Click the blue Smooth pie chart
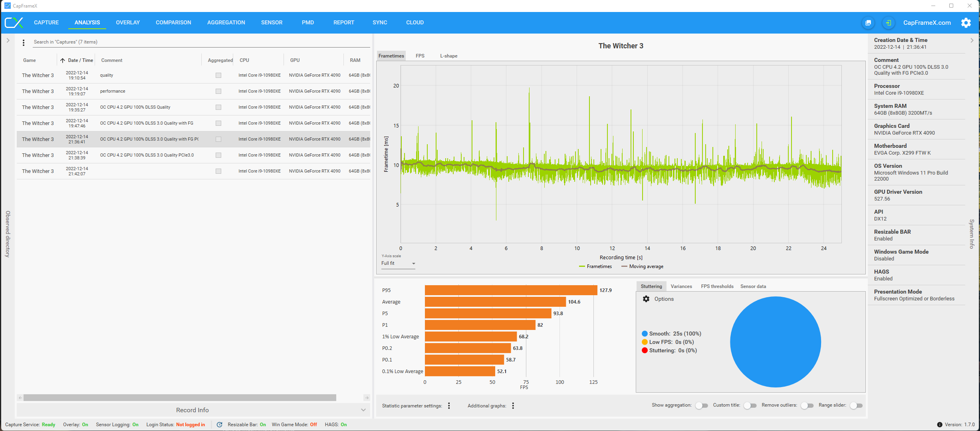Image resolution: width=980 pixels, height=431 pixels. 776,342
